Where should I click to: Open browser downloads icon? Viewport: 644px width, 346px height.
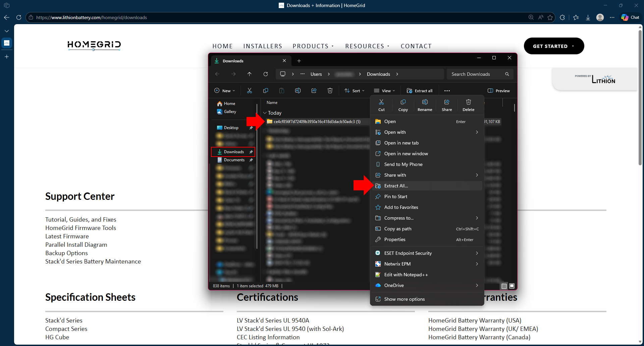click(x=588, y=17)
